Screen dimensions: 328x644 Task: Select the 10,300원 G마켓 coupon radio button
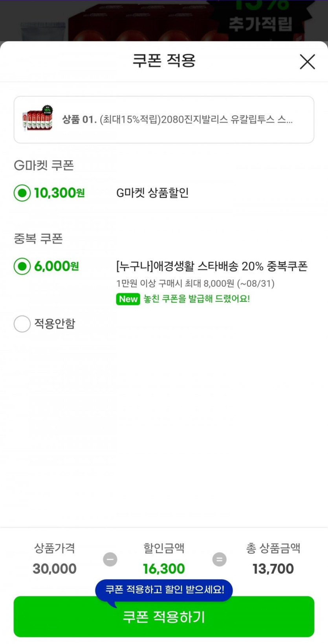pyautogui.click(x=22, y=193)
